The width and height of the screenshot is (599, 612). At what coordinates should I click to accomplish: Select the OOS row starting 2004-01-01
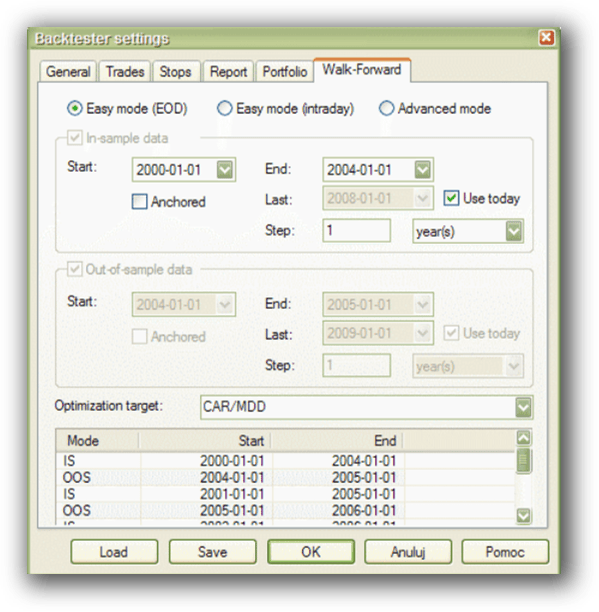coord(286,477)
